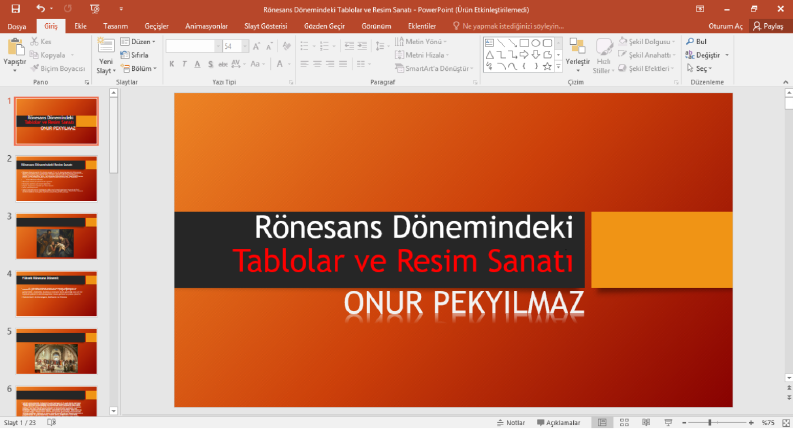Click Kes to cut selection

point(41,41)
